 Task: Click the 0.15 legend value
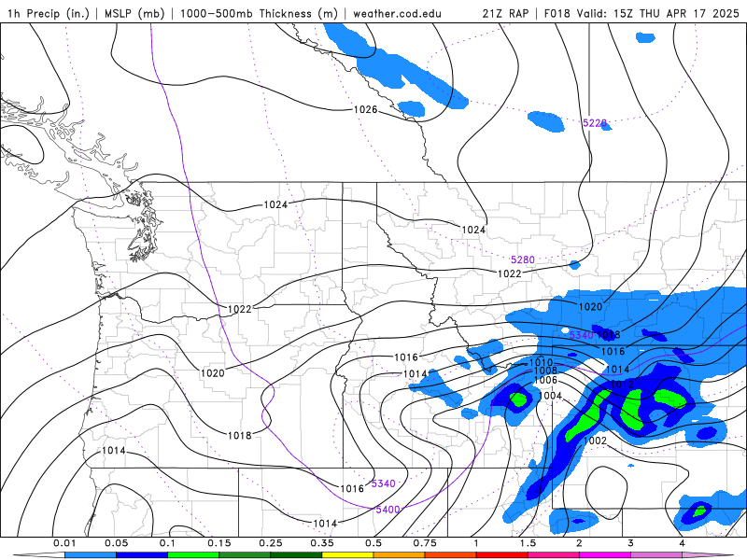(219, 543)
